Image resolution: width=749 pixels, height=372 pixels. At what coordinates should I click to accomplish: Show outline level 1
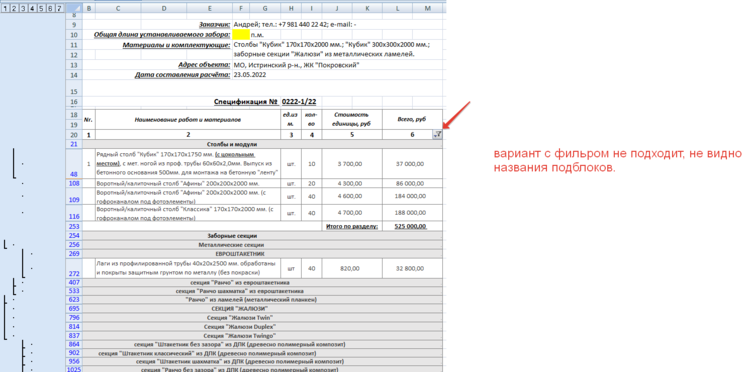[4, 9]
